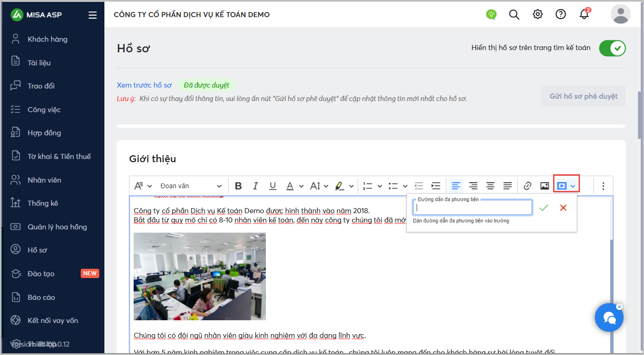Viewport: 644px width, 355px height.
Task: Open Công việc in sidebar
Action: [x=44, y=109]
